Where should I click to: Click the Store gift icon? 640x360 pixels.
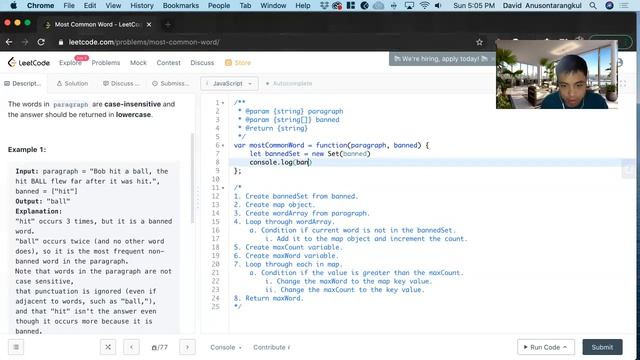click(228, 62)
